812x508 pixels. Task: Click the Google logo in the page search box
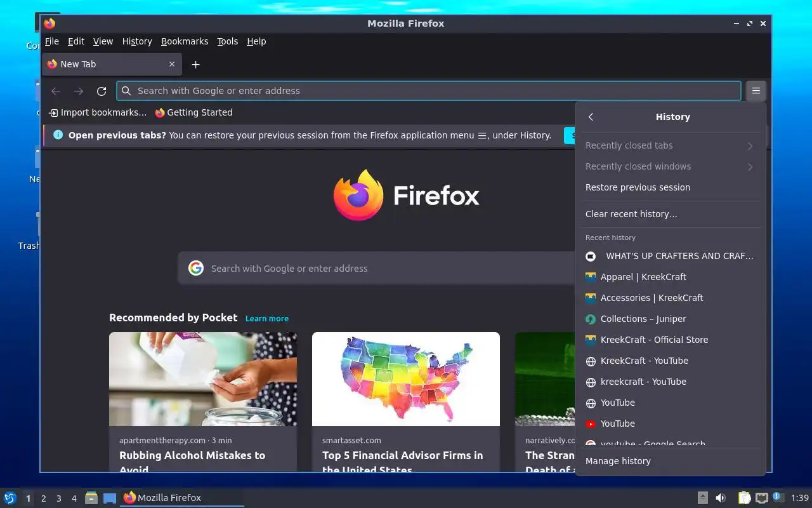click(x=196, y=268)
